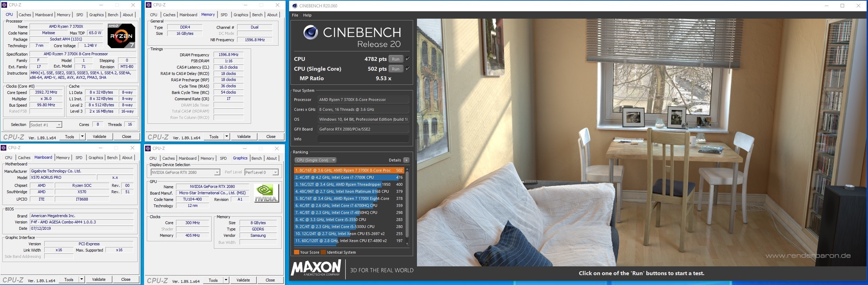Viewport: 868px width, 285px height.
Task: Select ranking row Intel Xeon E5-2697 v2
Action: click(x=349, y=234)
